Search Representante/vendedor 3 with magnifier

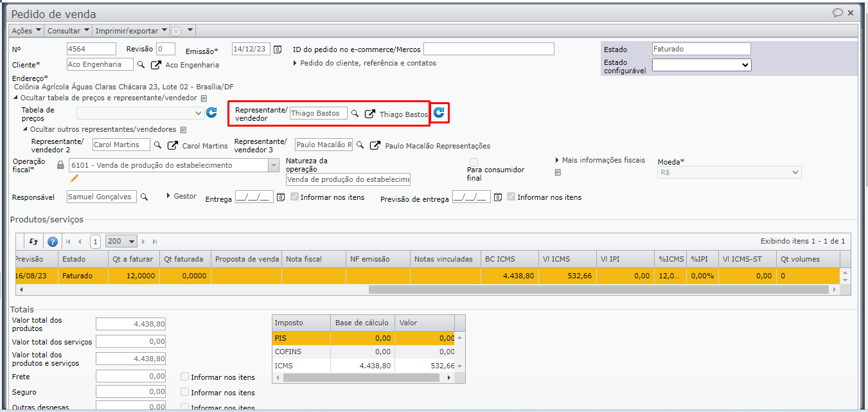point(360,145)
